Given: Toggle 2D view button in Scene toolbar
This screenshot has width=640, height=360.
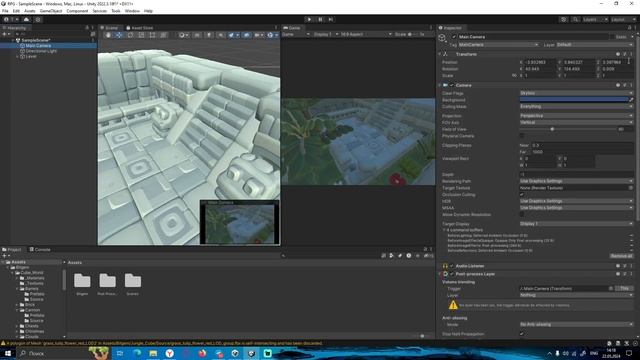Looking at the screenshot, I should (x=197, y=36).
